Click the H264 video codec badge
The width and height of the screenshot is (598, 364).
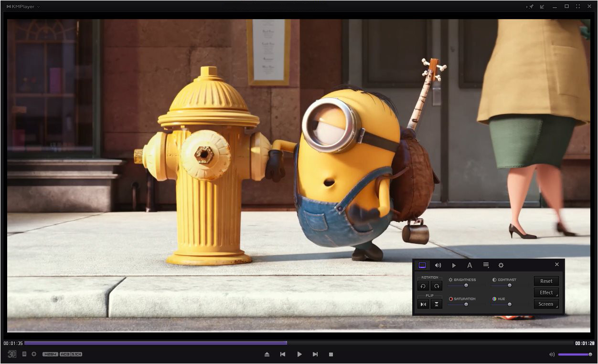(50, 354)
